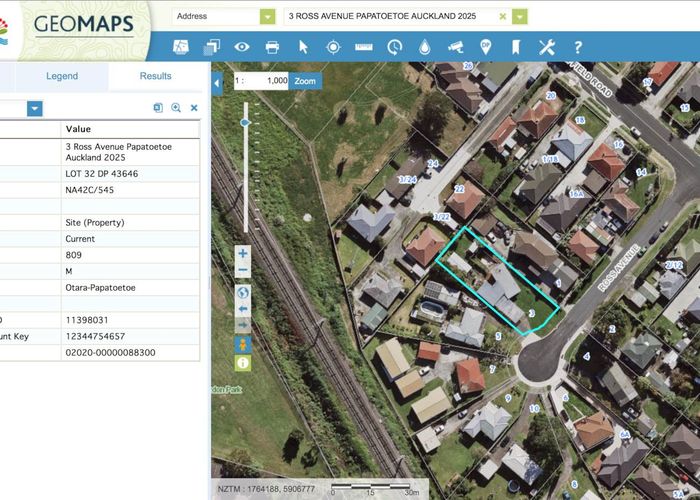
Task: Open the Address search type dropdown
Action: pyautogui.click(x=268, y=17)
